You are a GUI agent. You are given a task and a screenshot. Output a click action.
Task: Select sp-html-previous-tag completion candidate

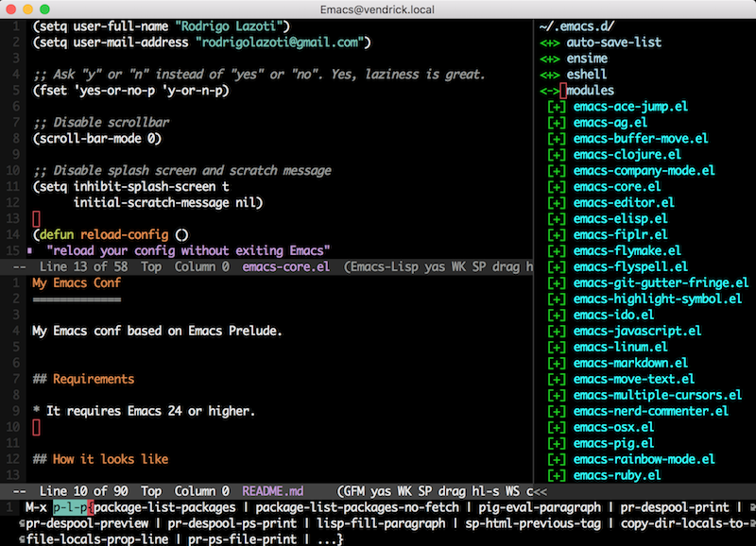pos(533,523)
